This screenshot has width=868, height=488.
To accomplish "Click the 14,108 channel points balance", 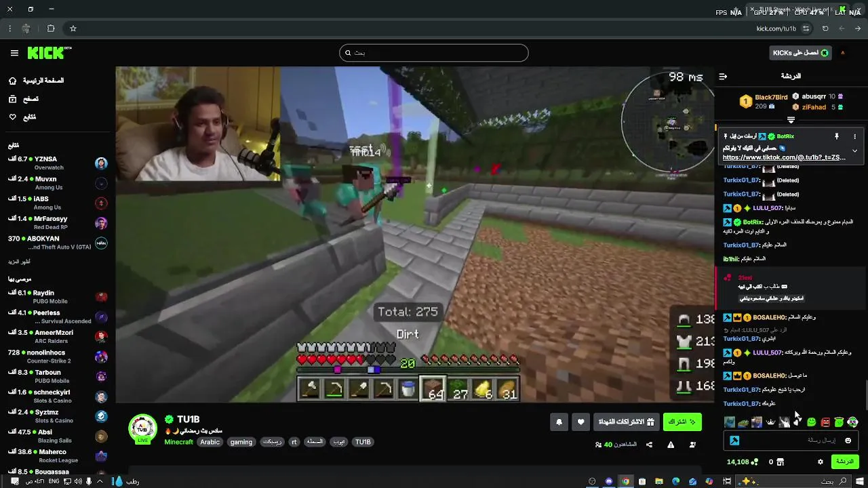I will click(x=742, y=462).
